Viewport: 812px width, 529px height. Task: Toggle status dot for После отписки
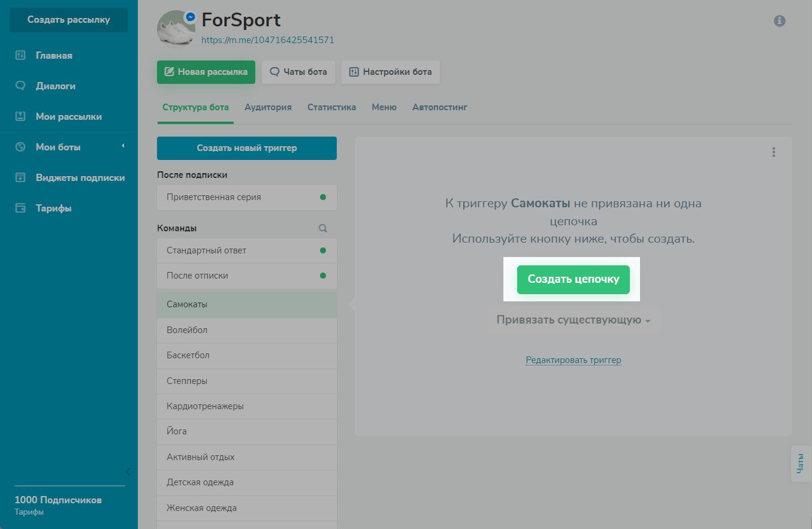coord(323,276)
